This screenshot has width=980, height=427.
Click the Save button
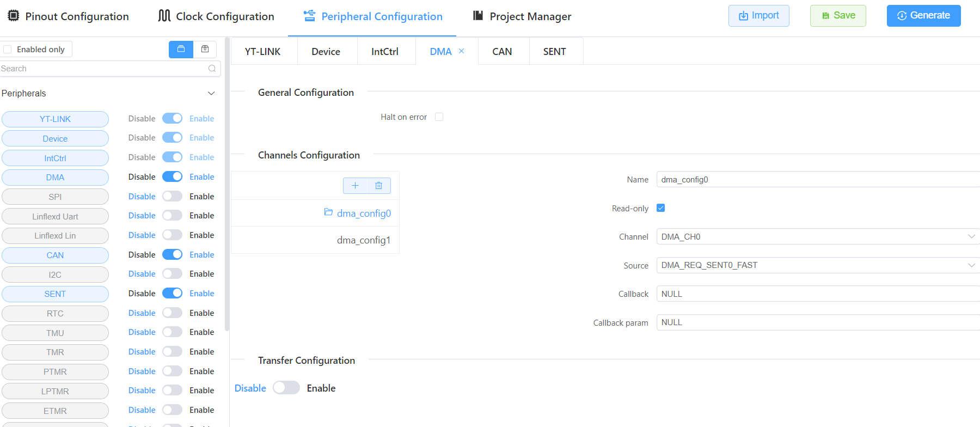tap(838, 16)
